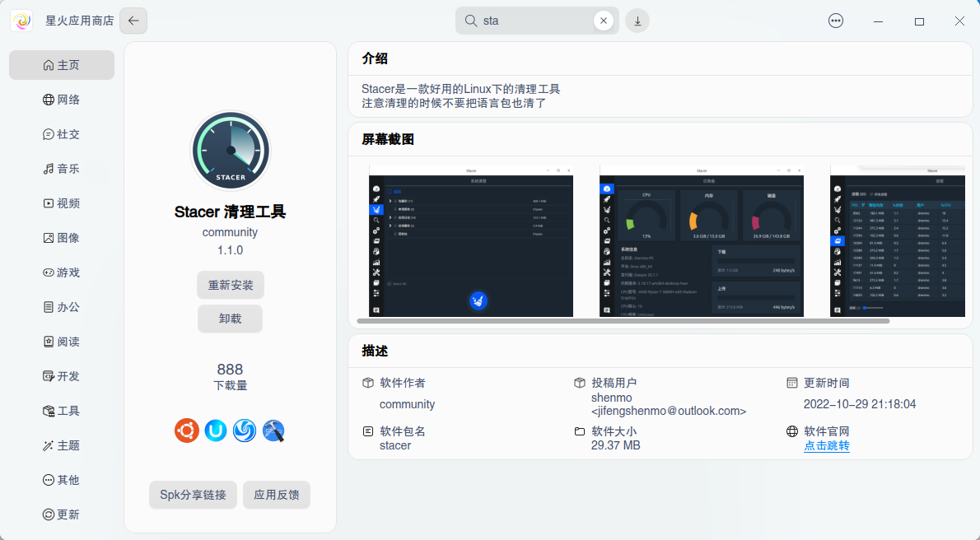
Task: Open the ellipsis settings menu
Action: [x=836, y=20]
